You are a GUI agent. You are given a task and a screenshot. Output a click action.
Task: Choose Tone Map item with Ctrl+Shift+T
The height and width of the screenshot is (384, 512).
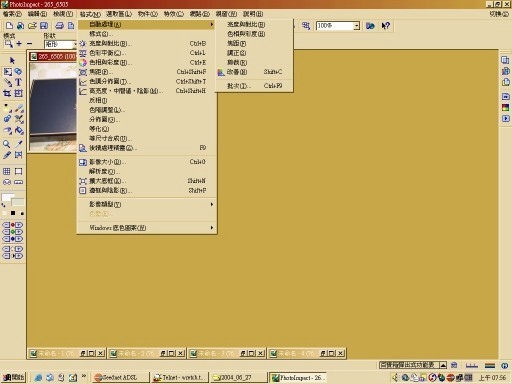(147, 81)
